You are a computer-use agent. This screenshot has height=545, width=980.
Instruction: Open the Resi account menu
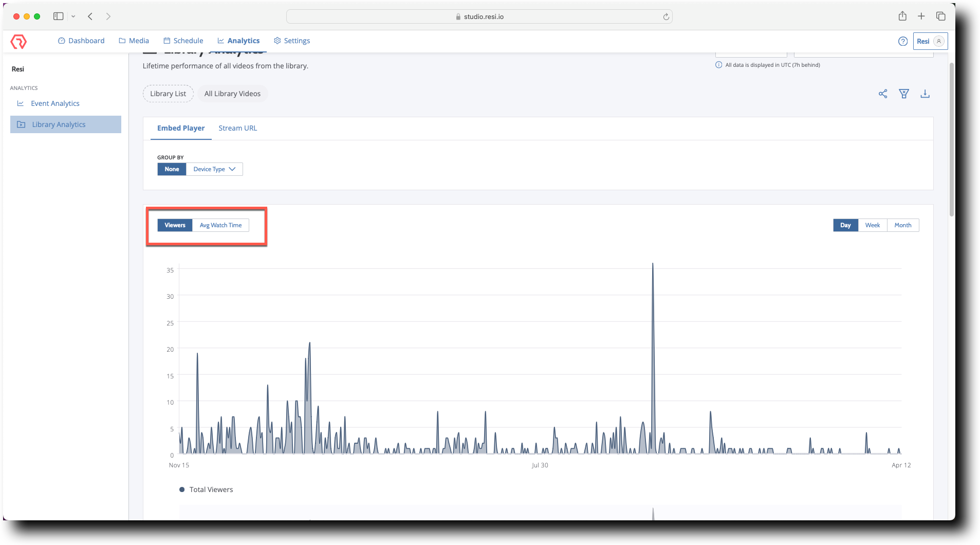(x=930, y=41)
